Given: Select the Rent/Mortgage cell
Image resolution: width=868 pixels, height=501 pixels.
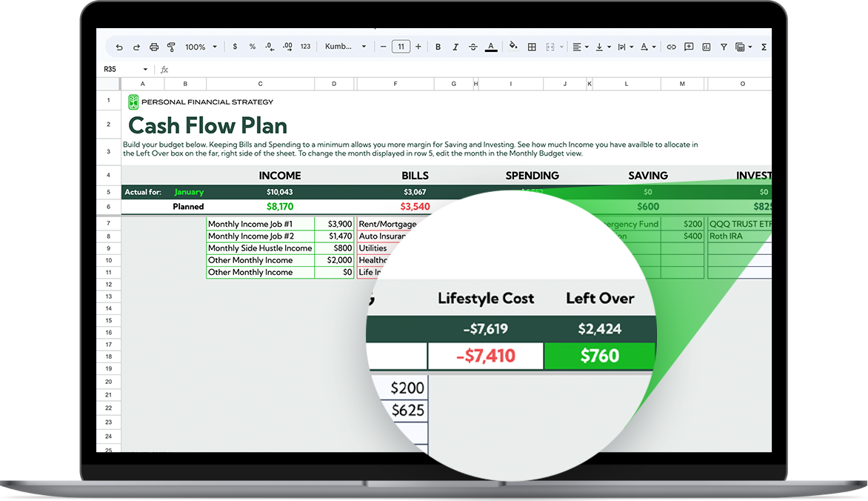Looking at the screenshot, I should 387,224.
